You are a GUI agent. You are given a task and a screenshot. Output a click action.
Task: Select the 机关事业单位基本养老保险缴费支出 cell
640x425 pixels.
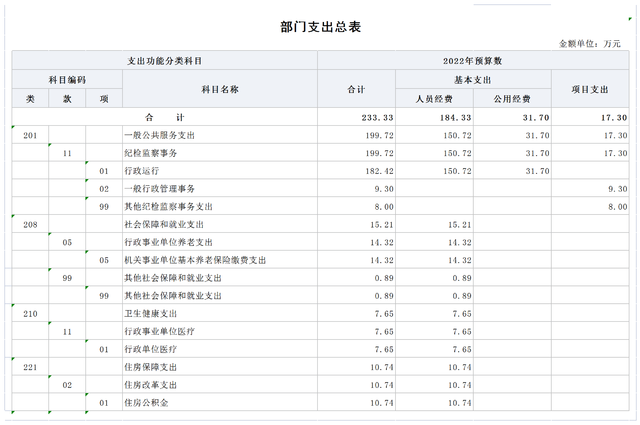point(194,260)
